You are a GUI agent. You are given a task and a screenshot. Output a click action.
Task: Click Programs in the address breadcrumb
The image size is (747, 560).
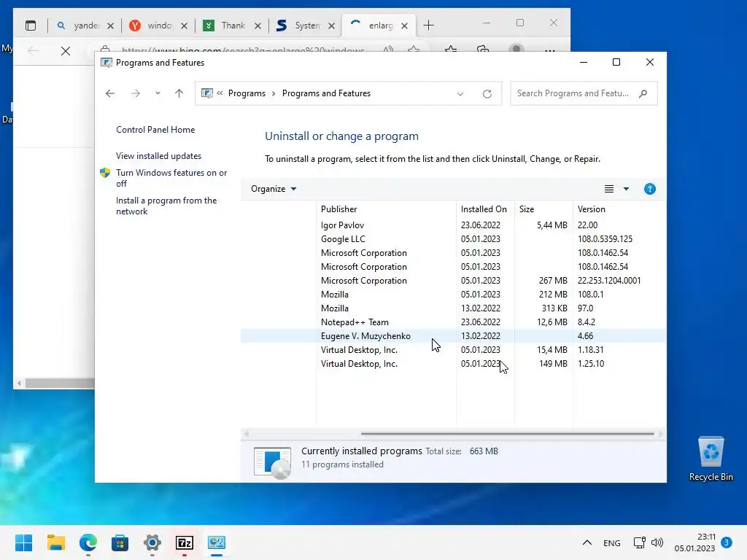click(247, 93)
